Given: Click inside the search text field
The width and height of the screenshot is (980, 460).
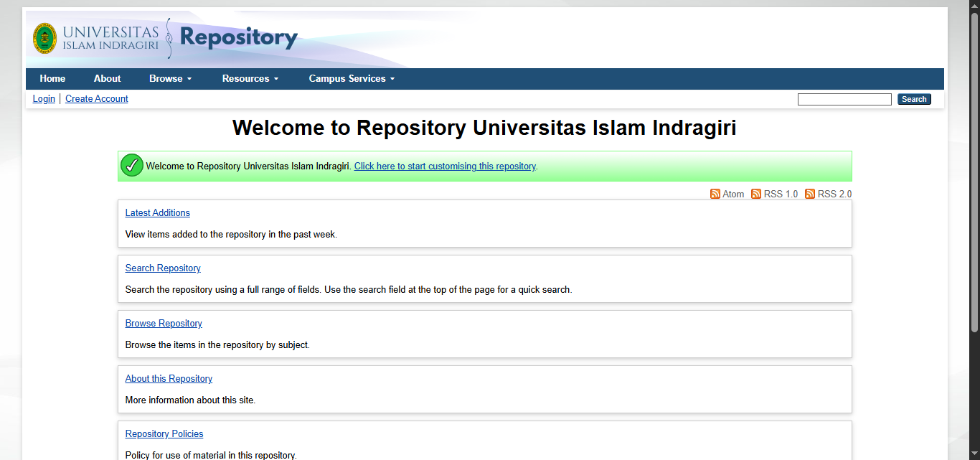Looking at the screenshot, I should click(x=844, y=98).
